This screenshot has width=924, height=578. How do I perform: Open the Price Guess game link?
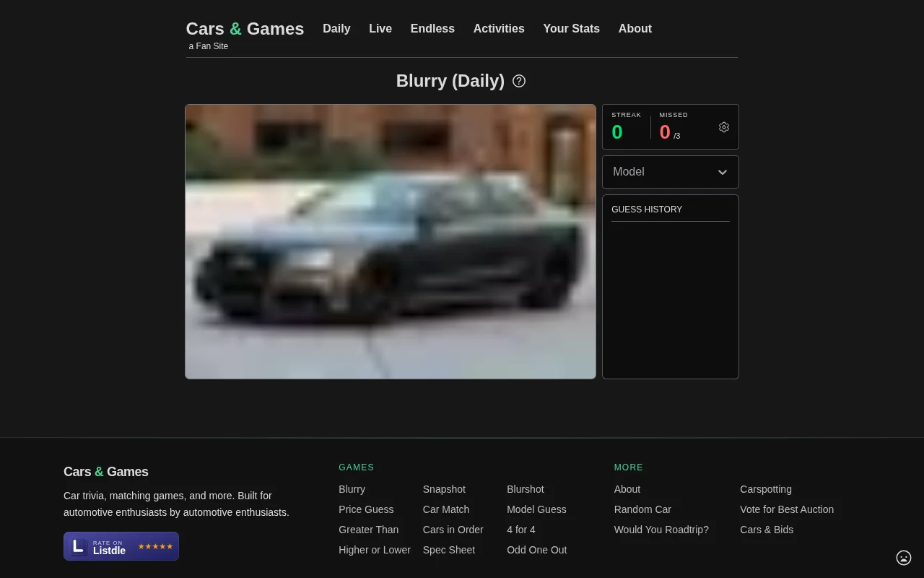366,509
